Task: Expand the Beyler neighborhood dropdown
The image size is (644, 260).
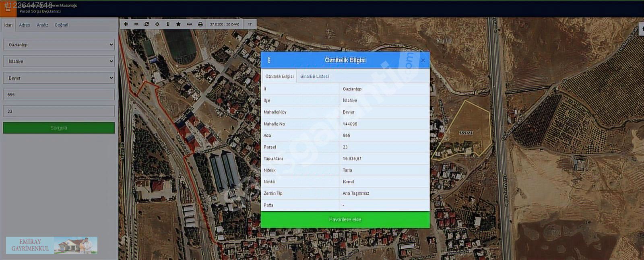Action: pyautogui.click(x=59, y=78)
